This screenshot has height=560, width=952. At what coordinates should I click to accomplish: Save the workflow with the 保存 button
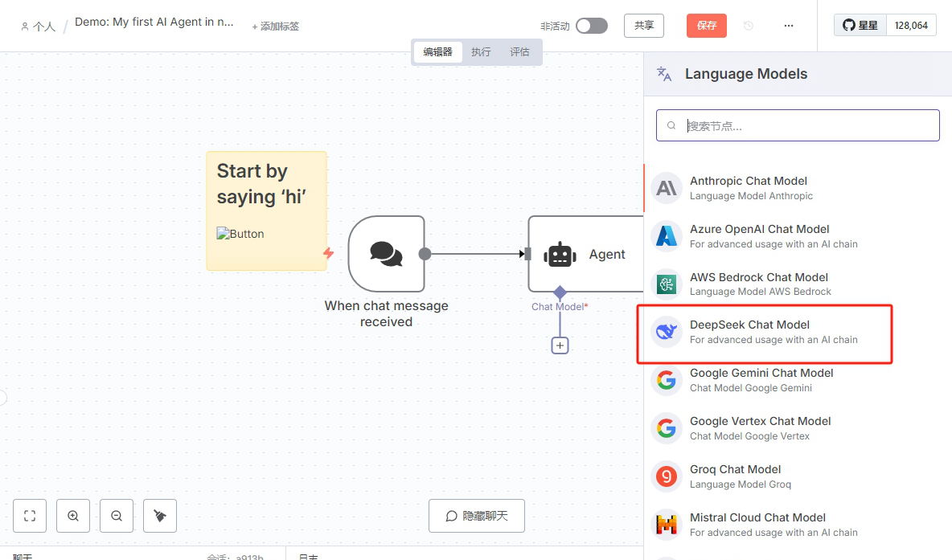coord(707,26)
